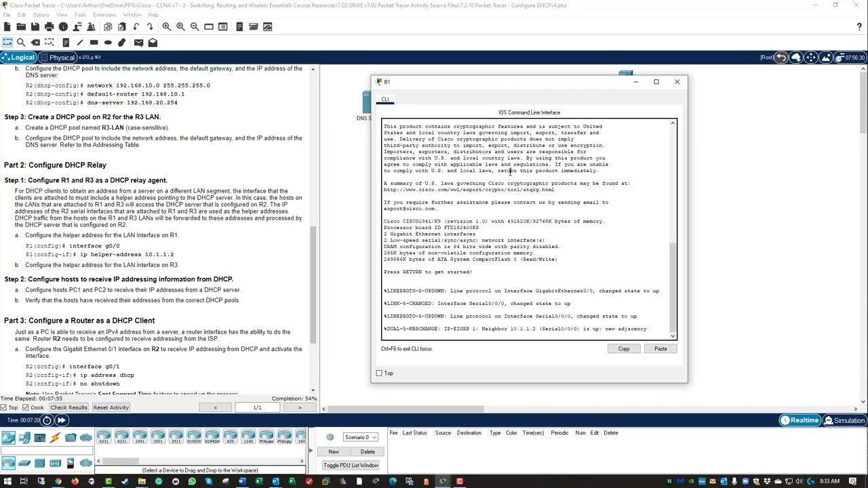Print using the printer toolbar icon
The image size is (868, 488).
tap(49, 26)
